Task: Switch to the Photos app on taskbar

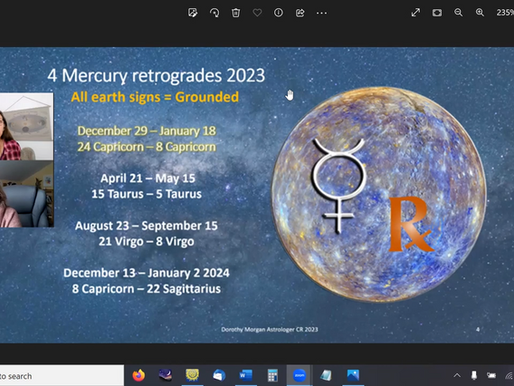Action: point(353,375)
